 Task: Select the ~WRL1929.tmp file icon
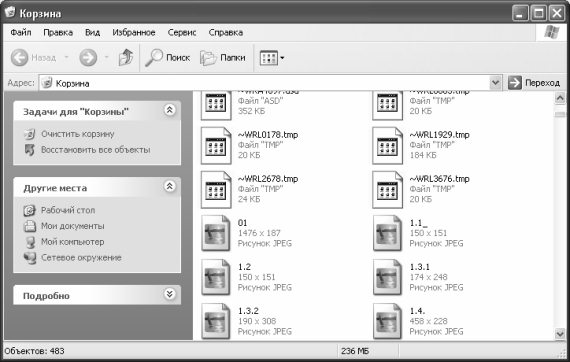[x=388, y=146]
